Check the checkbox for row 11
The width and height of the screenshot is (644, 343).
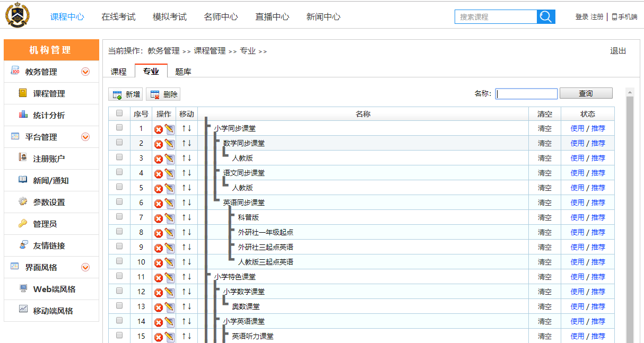pyautogui.click(x=119, y=276)
